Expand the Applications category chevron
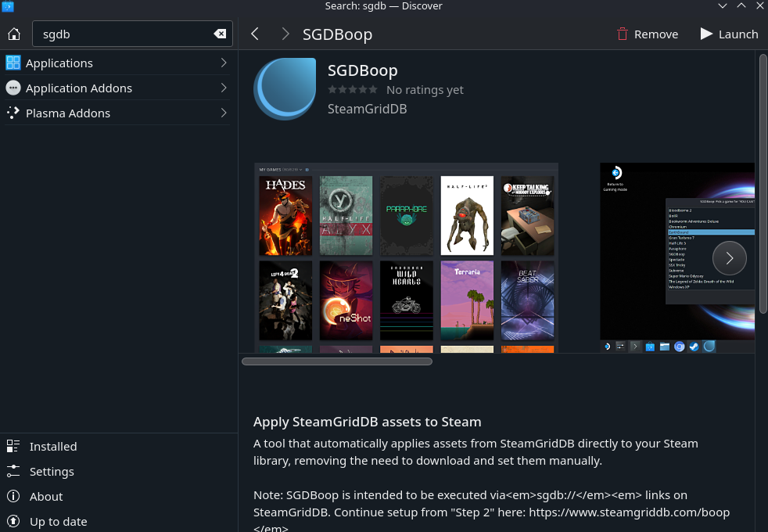The height and width of the screenshot is (532, 768). pos(224,63)
